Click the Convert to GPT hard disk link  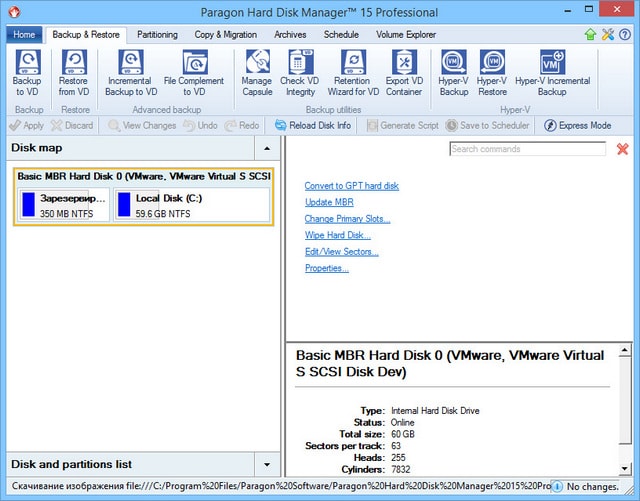pos(351,186)
